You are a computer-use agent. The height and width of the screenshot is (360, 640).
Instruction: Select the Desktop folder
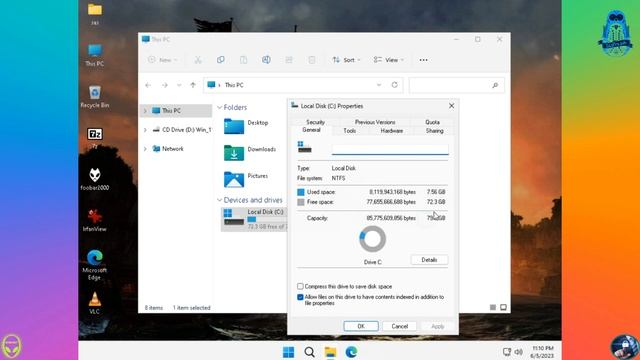[247, 126]
